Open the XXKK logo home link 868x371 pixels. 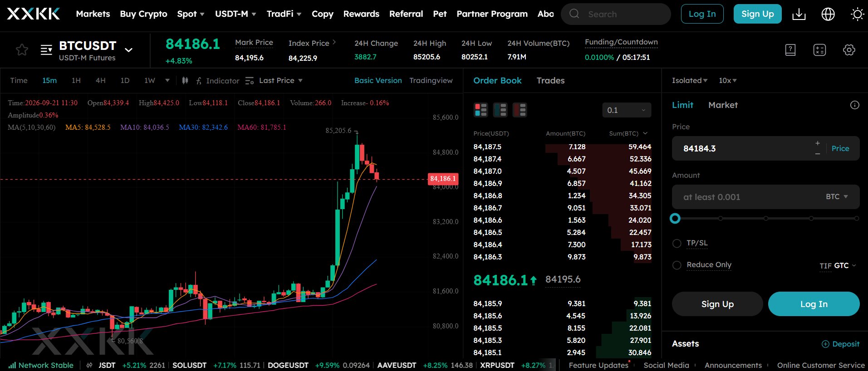click(x=34, y=14)
